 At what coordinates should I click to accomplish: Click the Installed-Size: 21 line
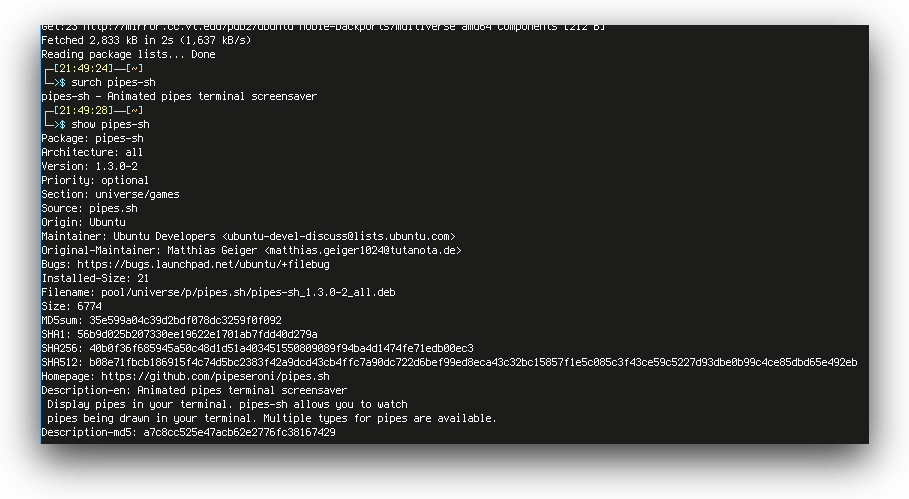(95, 278)
